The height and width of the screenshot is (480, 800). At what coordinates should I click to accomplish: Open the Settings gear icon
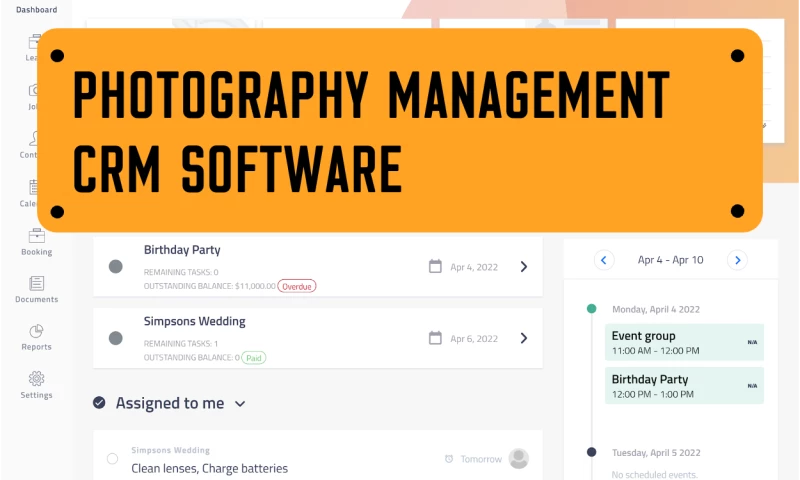pyautogui.click(x=36, y=378)
